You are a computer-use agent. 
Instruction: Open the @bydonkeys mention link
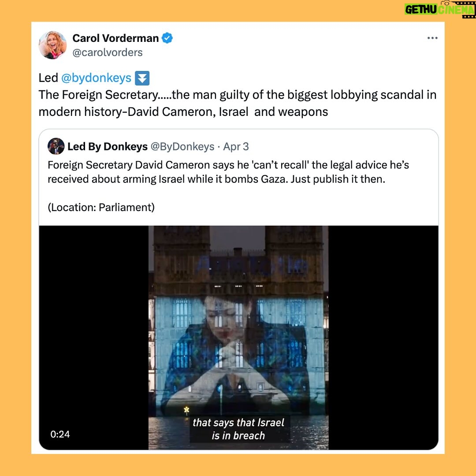pyautogui.click(x=96, y=78)
